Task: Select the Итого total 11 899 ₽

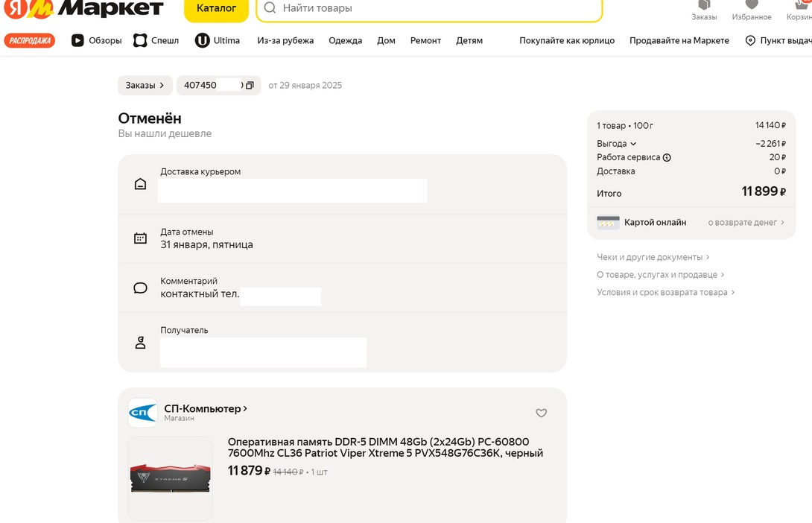Action: tap(764, 191)
